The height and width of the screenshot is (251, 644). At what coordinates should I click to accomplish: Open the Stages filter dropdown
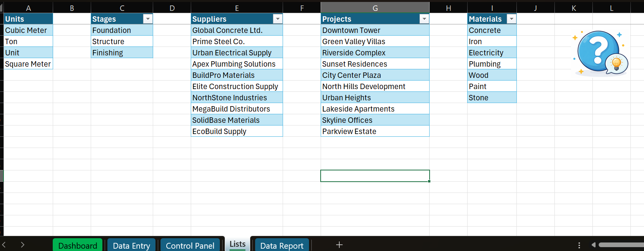pyautogui.click(x=148, y=19)
